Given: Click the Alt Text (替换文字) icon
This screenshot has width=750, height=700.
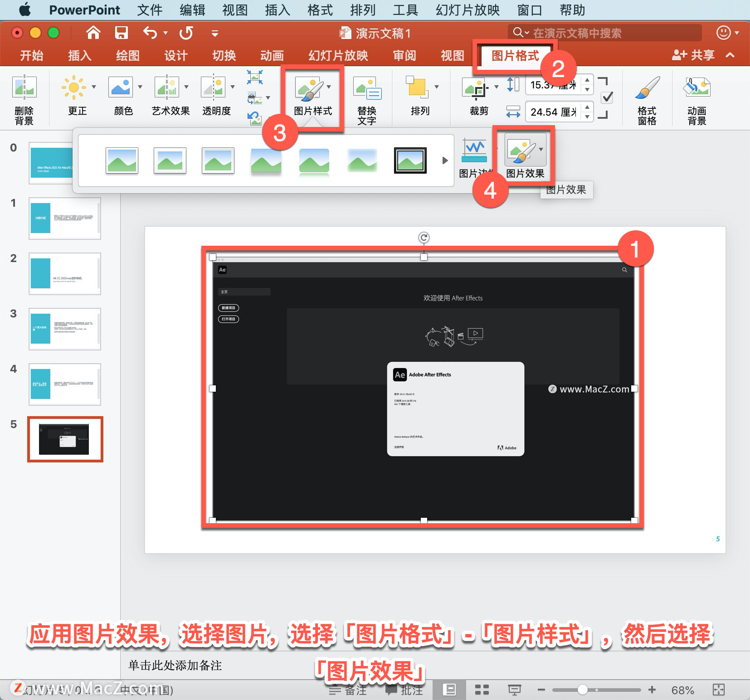Looking at the screenshot, I should (x=367, y=88).
